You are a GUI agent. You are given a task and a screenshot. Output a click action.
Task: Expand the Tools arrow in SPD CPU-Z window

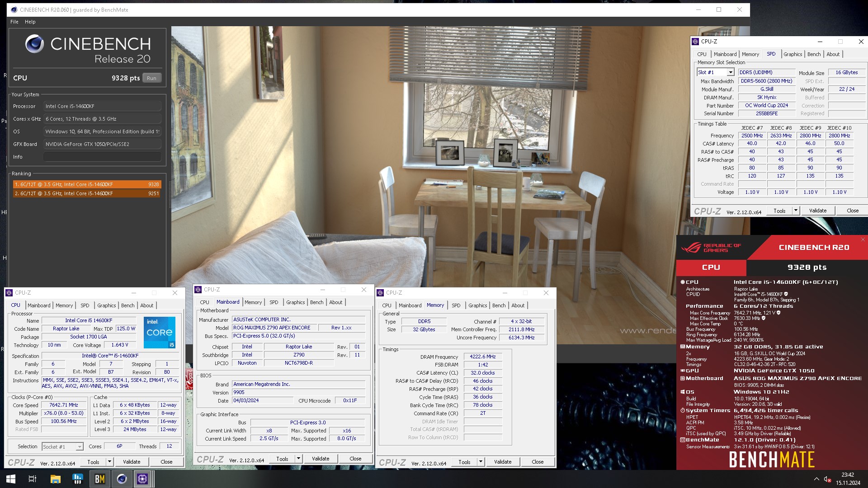[x=796, y=211]
